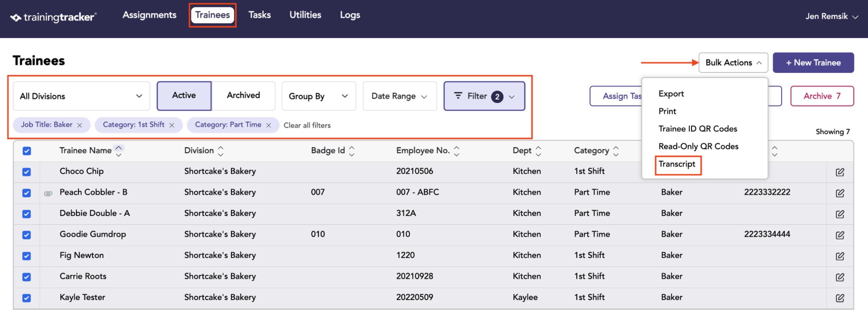Deselect the Fig Newton row checkbox
Screen dimensions: 868x316
click(27, 256)
